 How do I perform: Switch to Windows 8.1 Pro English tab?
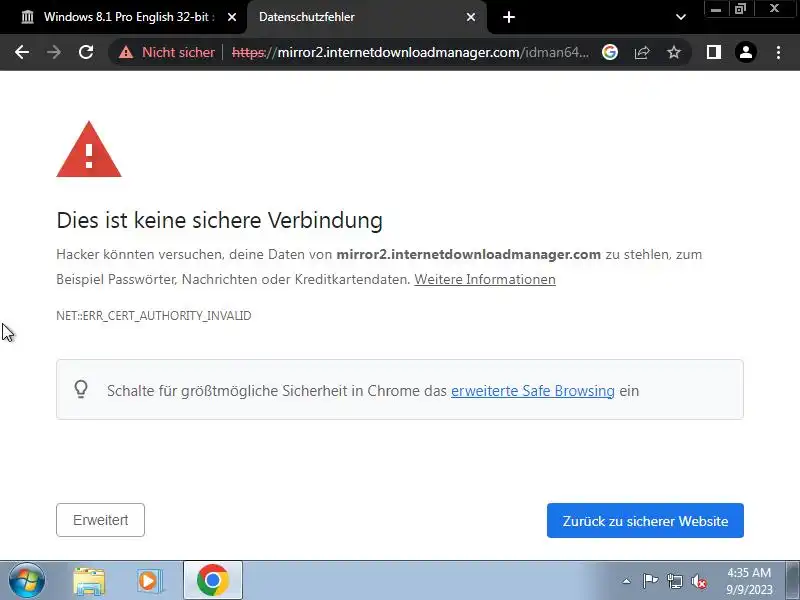[122, 17]
